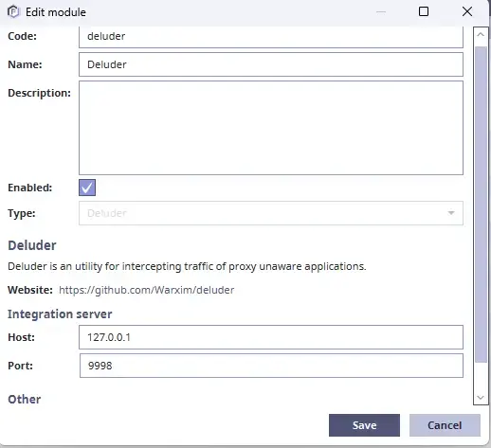The width and height of the screenshot is (491, 448).
Task: Save the module settings
Action: click(364, 425)
